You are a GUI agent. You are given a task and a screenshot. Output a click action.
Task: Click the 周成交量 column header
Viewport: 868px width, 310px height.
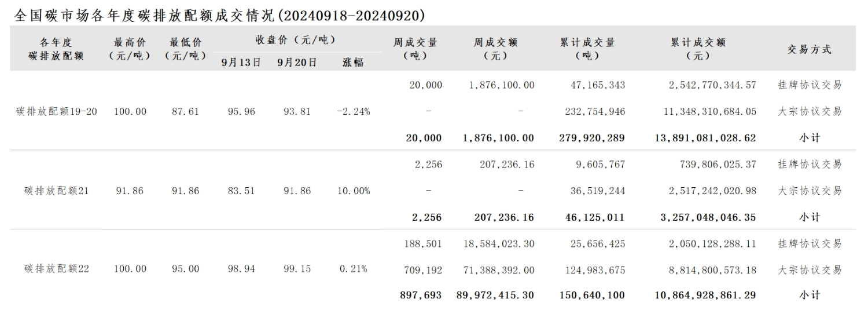point(415,49)
